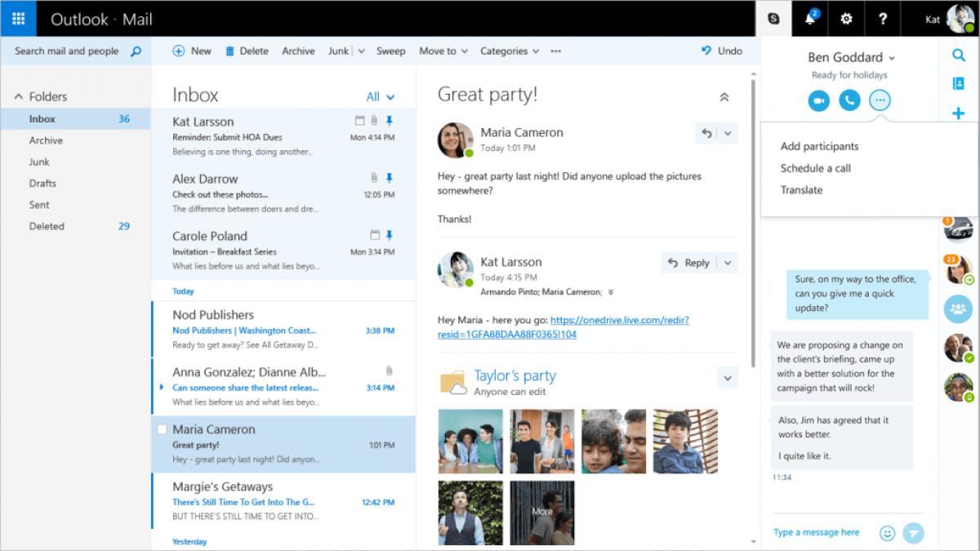Unpin the Kat Larsson email
Viewport: 980px width, 551px height.
point(390,122)
